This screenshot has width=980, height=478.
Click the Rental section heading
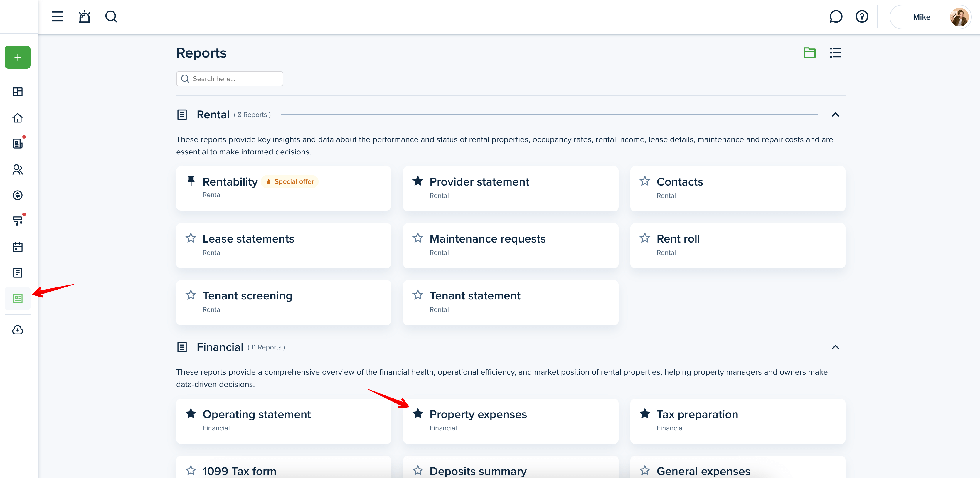[213, 115]
